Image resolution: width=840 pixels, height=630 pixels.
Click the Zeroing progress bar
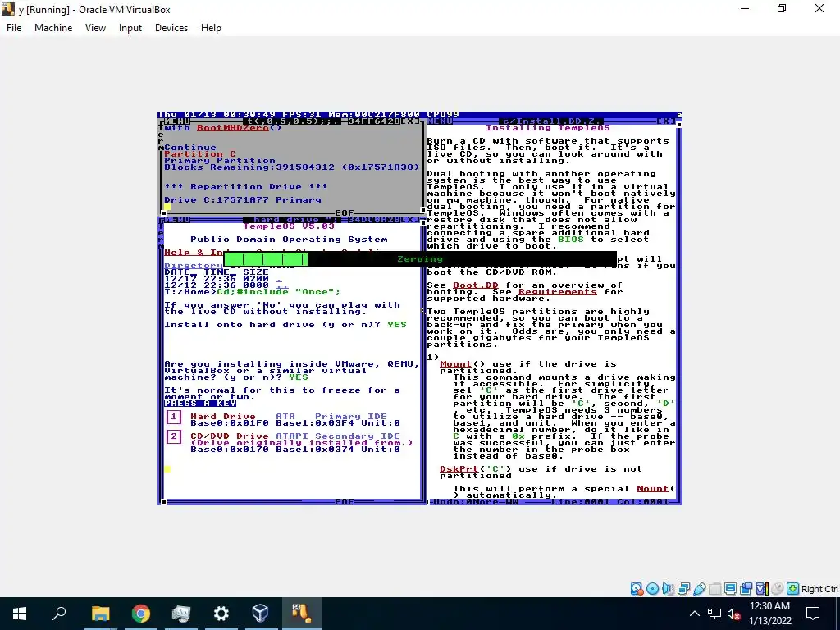pos(420,259)
